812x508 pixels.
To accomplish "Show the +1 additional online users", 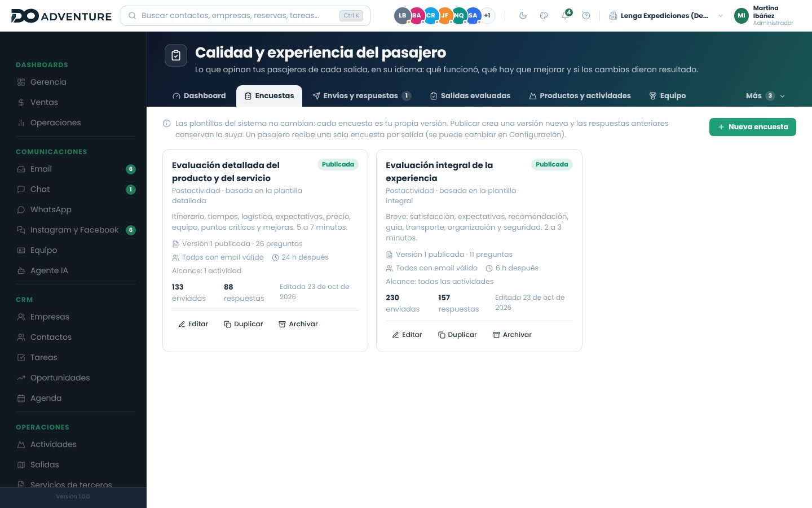I will [487, 16].
